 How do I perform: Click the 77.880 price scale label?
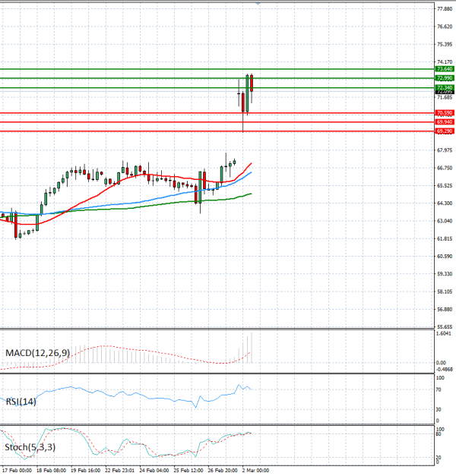click(445, 9)
